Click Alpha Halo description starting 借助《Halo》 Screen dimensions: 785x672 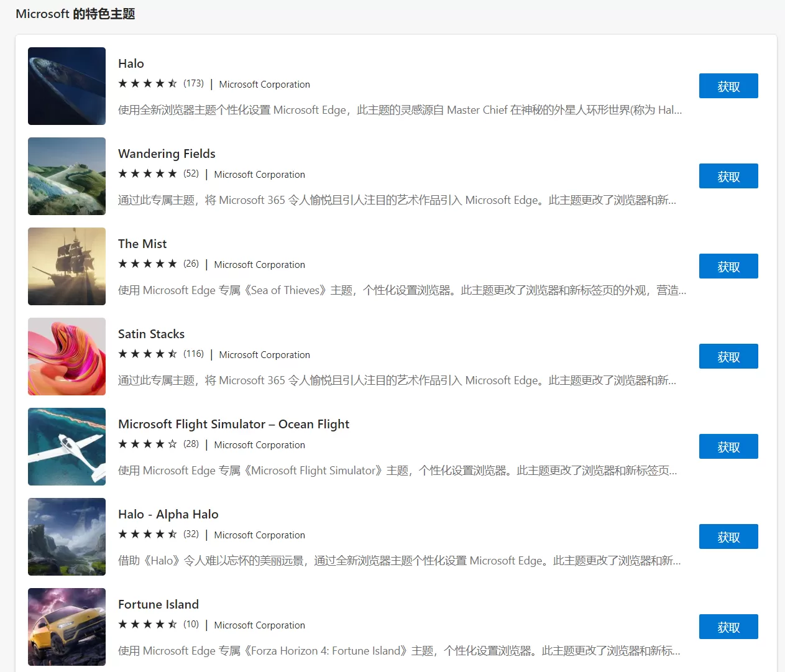(x=400, y=561)
